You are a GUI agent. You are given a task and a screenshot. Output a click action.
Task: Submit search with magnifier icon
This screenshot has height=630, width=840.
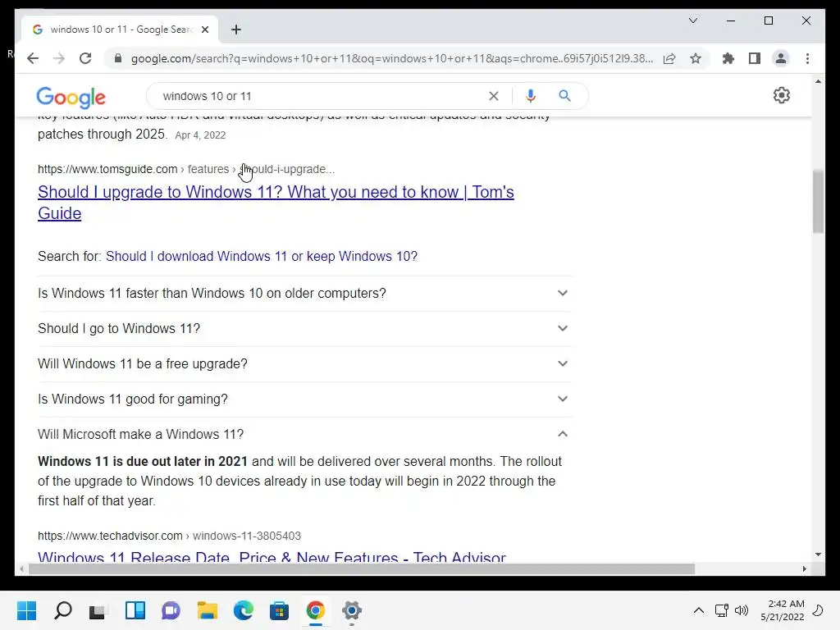point(564,96)
